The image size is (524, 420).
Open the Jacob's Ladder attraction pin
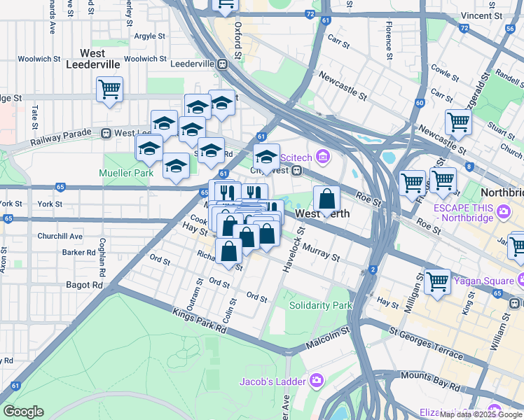pyautogui.click(x=317, y=381)
